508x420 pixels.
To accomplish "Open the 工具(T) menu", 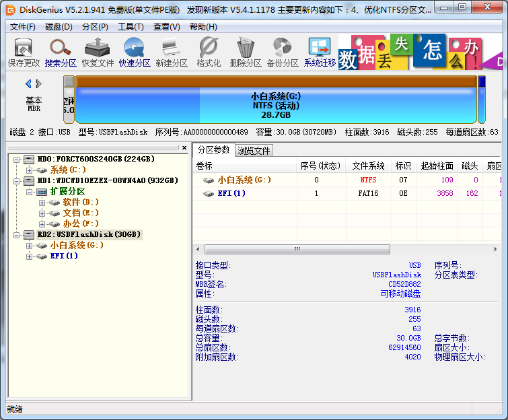I will [x=131, y=27].
